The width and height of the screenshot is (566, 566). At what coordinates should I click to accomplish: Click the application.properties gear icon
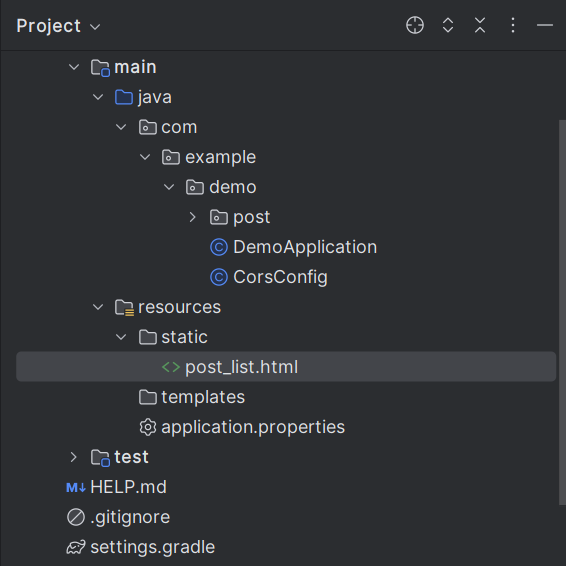148,427
